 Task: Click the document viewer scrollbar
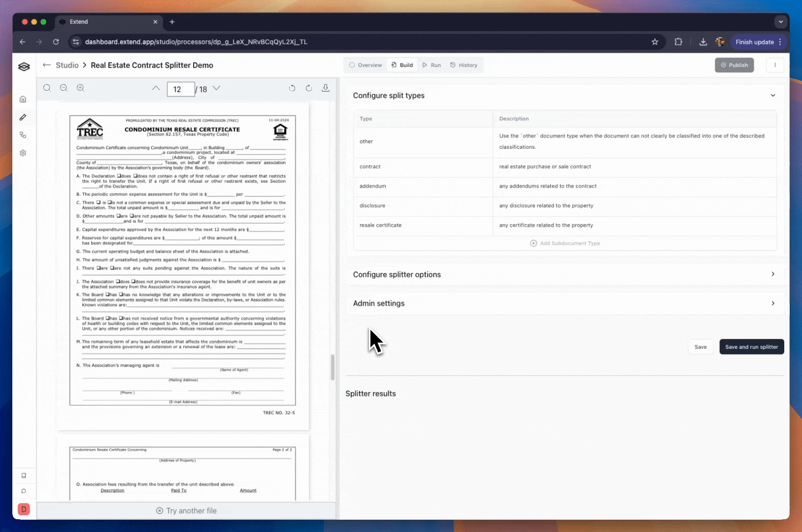tap(333, 367)
